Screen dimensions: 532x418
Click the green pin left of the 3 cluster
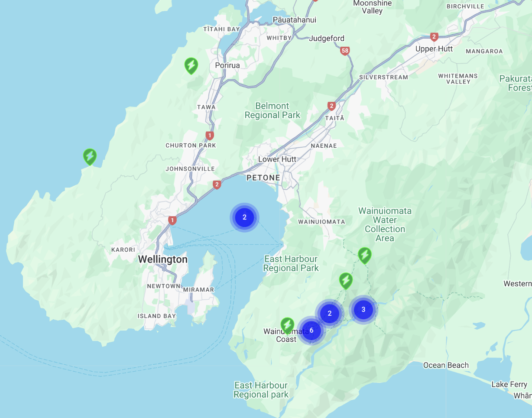(345, 281)
